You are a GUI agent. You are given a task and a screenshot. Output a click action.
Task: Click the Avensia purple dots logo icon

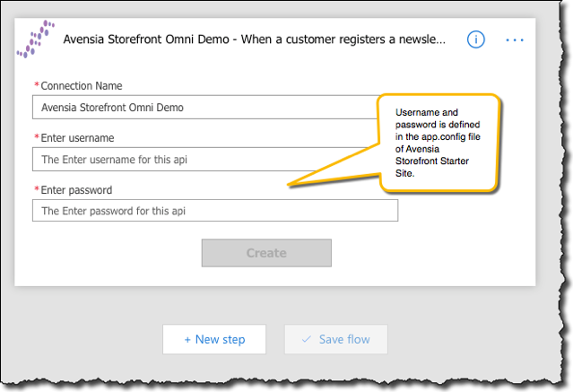tap(36, 39)
